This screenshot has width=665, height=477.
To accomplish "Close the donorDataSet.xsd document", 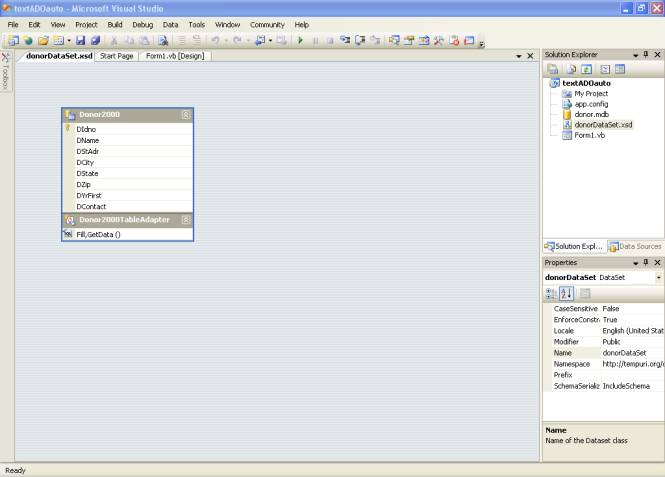I will click(x=530, y=56).
